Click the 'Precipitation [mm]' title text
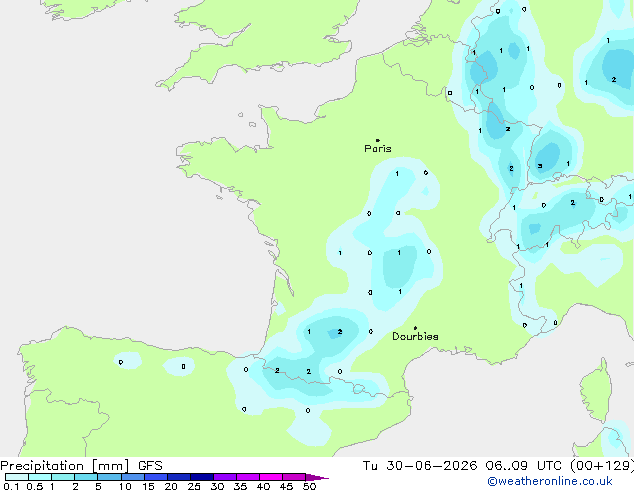Screen dimensions: 634x490 pyautogui.click(x=65, y=466)
